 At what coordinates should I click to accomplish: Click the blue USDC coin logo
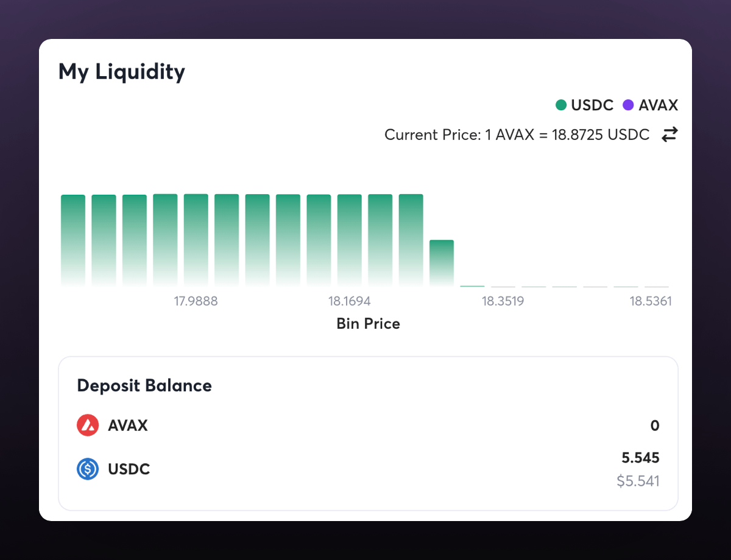pos(88,469)
